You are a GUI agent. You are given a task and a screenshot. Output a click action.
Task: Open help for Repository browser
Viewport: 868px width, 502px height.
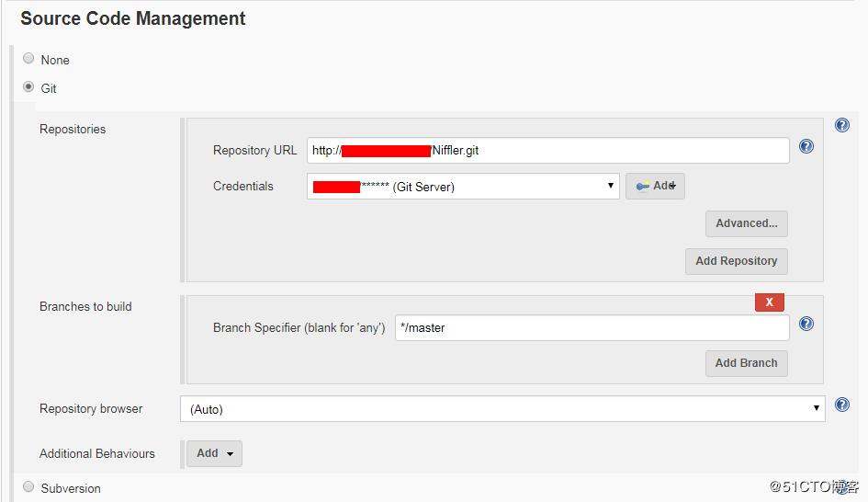(841, 405)
